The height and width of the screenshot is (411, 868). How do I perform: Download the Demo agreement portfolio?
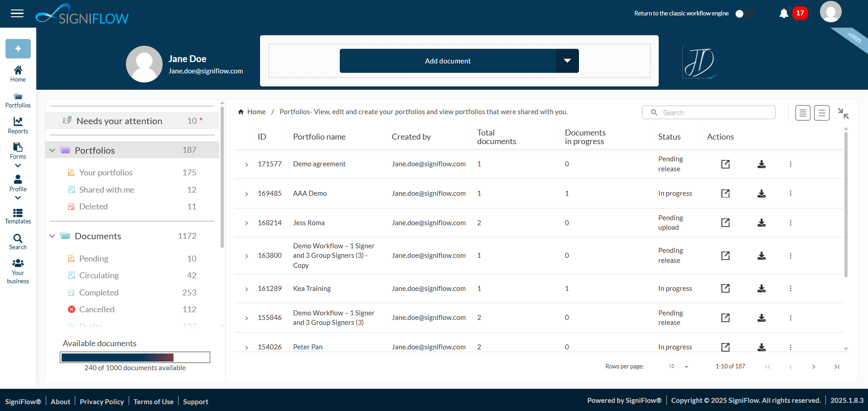[761, 164]
